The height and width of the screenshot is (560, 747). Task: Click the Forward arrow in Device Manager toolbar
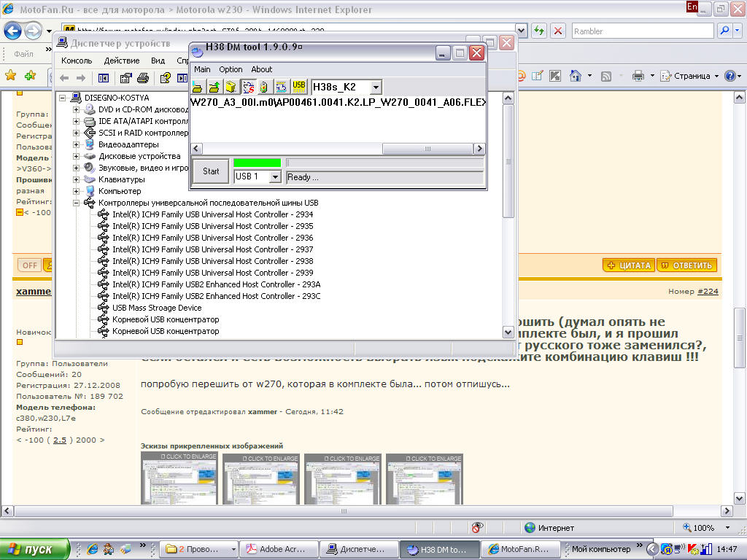click(81, 78)
